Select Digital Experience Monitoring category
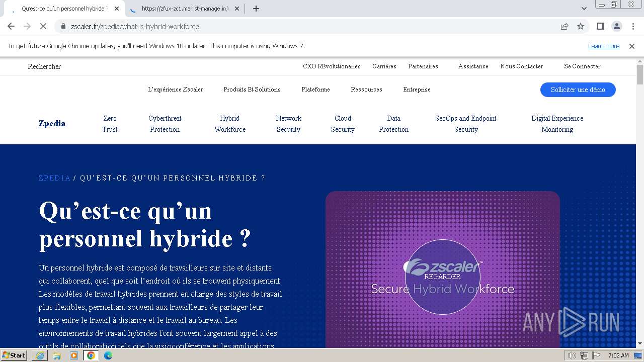The width and height of the screenshot is (644, 362). pyautogui.click(x=557, y=124)
